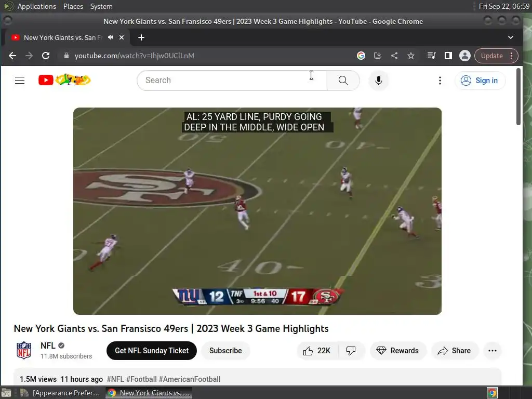Close the New York Giants tab
532x399 pixels.
click(122, 37)
